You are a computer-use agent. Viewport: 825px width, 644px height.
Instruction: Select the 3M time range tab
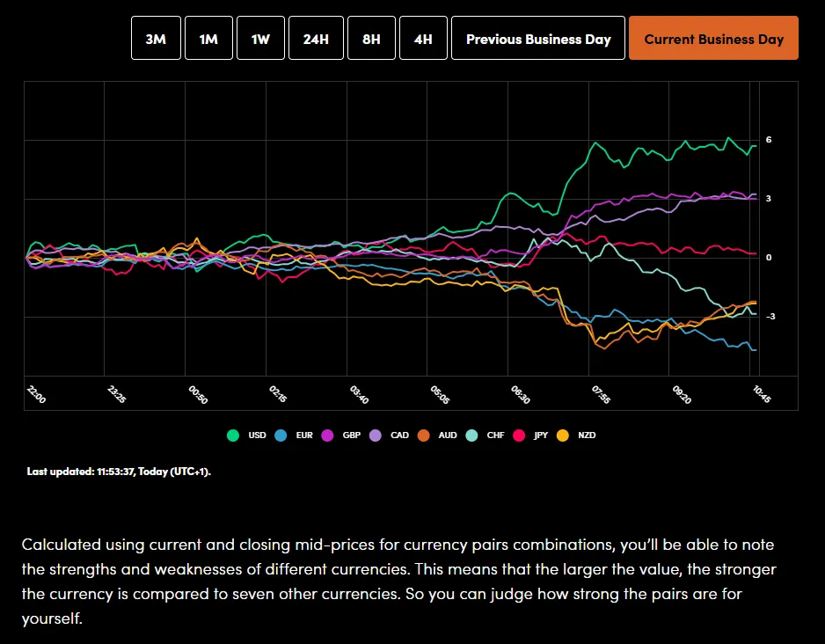coord(156,39)
